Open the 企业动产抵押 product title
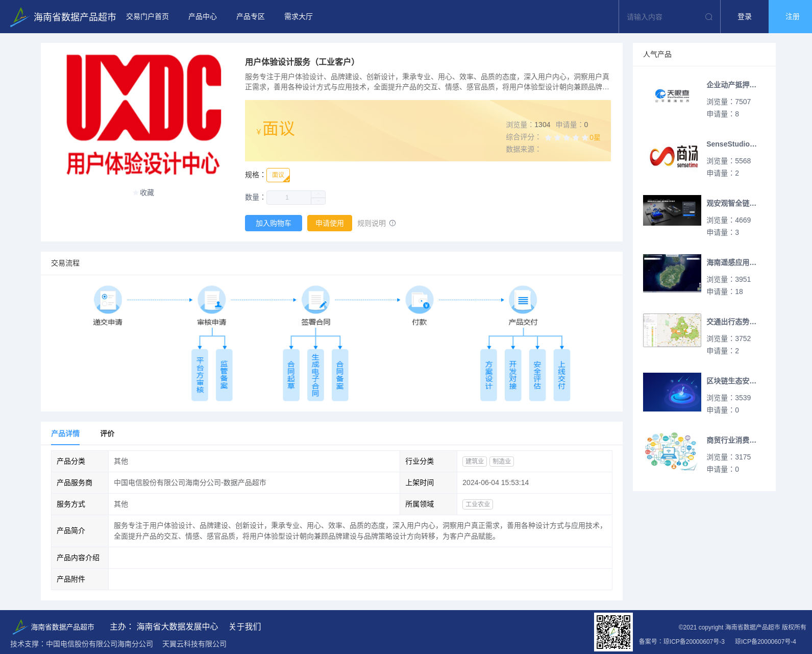812x654 pixels. [731, 85]
